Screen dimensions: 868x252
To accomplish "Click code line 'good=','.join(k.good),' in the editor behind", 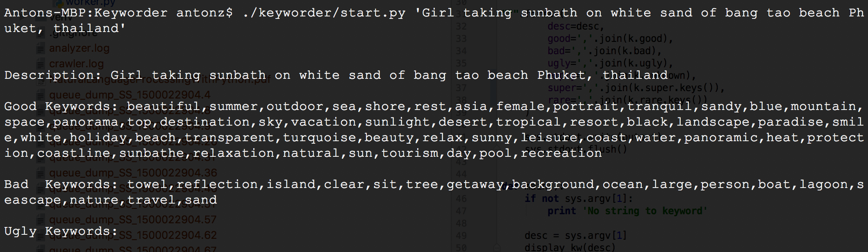I will pyautogui.click(x=611, y=39).
